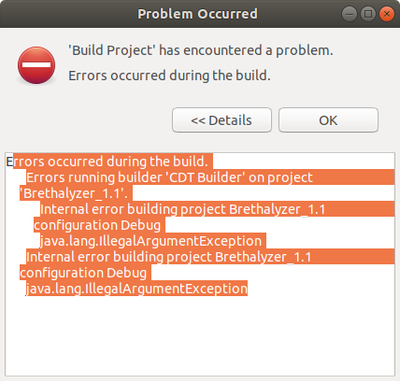Viewport: 400px width, 381px height.
Task: Click the Problem Occurred title bar text
Action: tap(198, 14)
